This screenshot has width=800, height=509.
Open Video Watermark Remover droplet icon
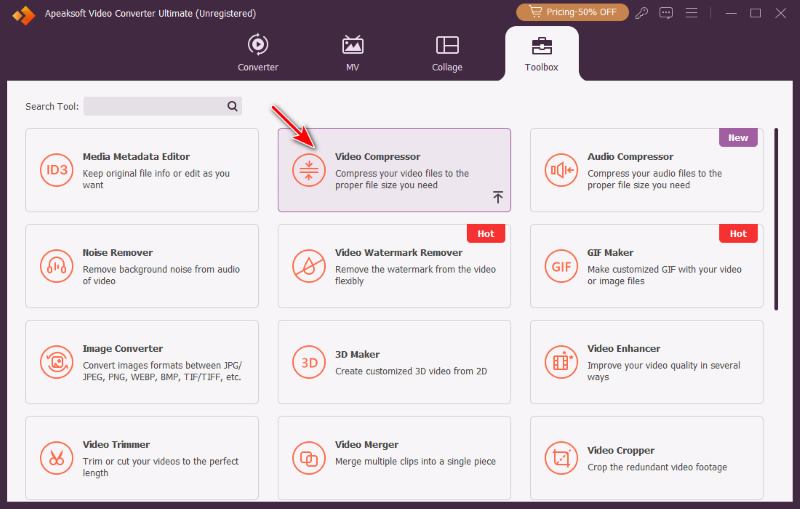click(309, 266)
